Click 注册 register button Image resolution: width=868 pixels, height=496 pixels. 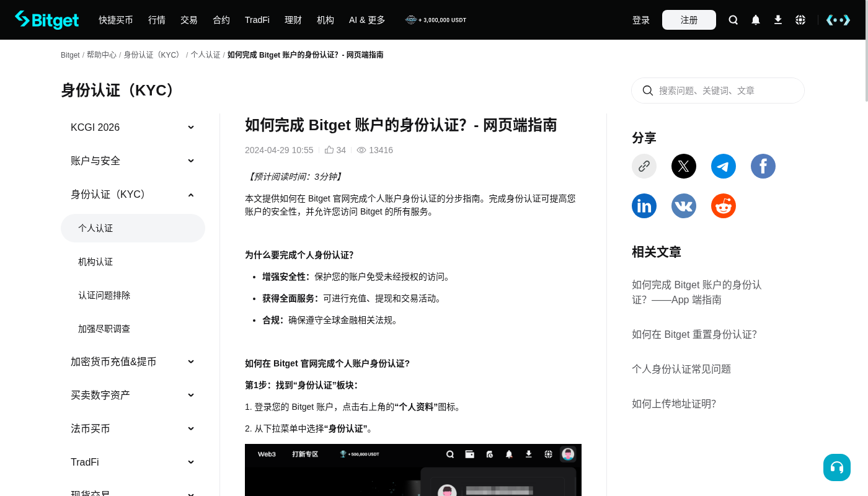point(689,20)
